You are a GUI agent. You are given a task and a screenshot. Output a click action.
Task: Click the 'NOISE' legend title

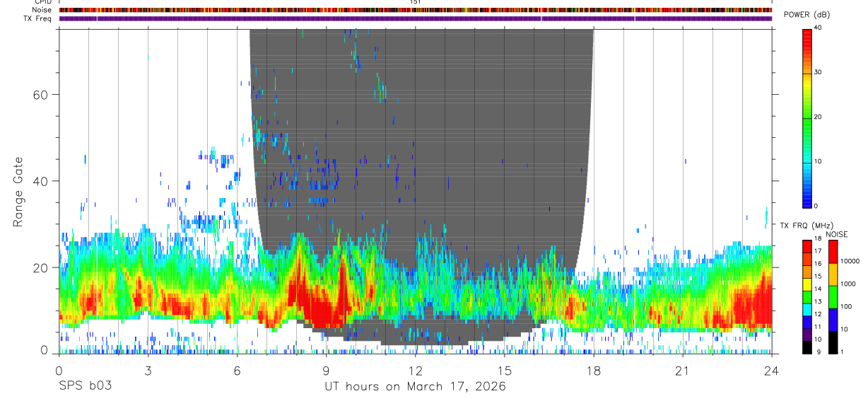[836, 234]
